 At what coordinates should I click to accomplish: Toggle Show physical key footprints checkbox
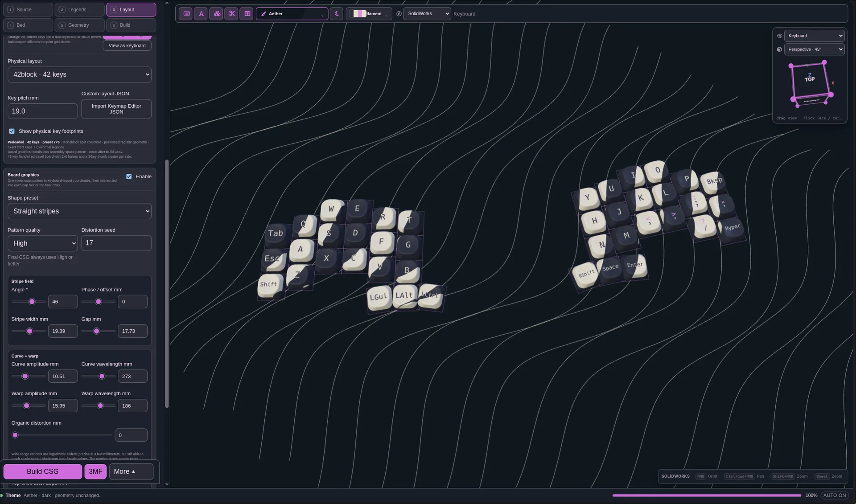click(x=12, y=131)
